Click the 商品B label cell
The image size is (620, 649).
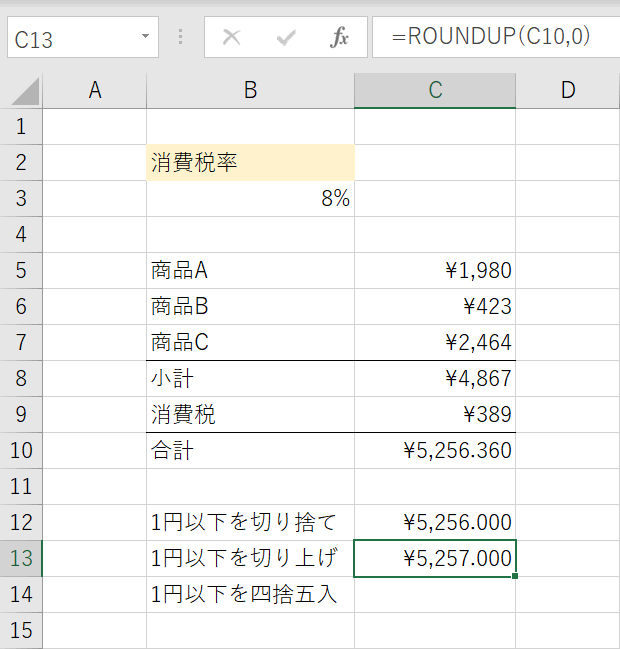[250, 307]
